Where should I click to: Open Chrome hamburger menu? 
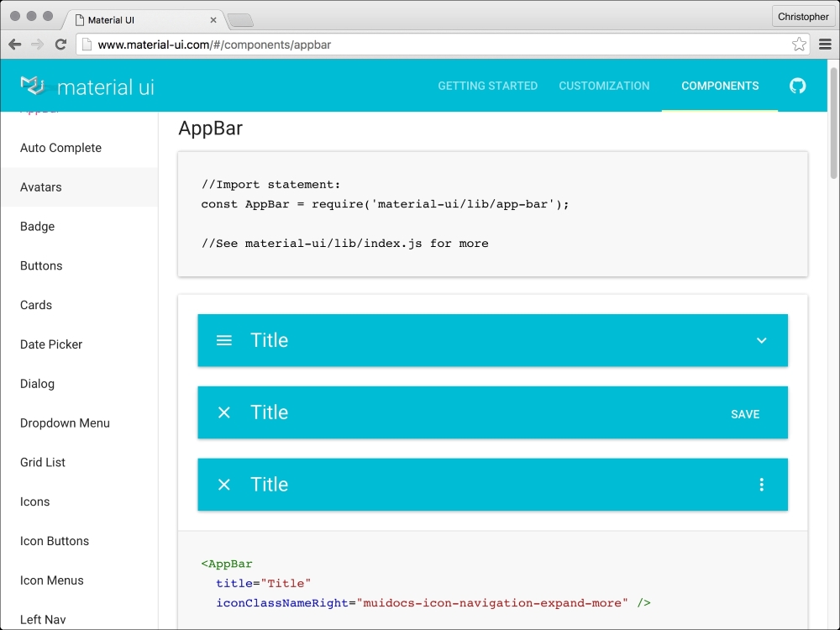pos(825,45)
